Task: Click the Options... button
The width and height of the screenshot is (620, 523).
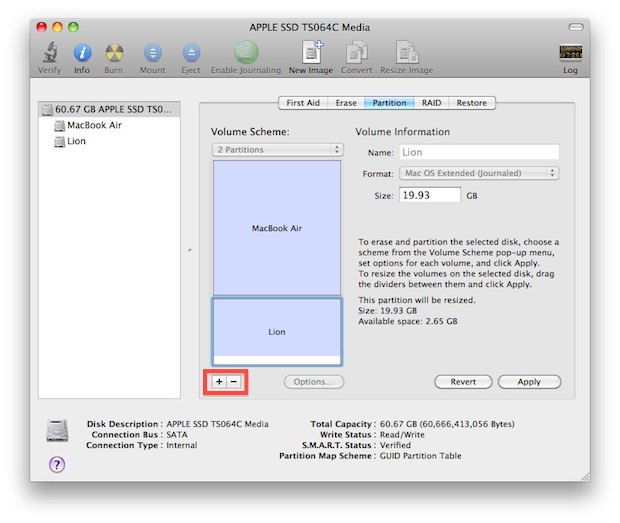Action: coord(314,382)
